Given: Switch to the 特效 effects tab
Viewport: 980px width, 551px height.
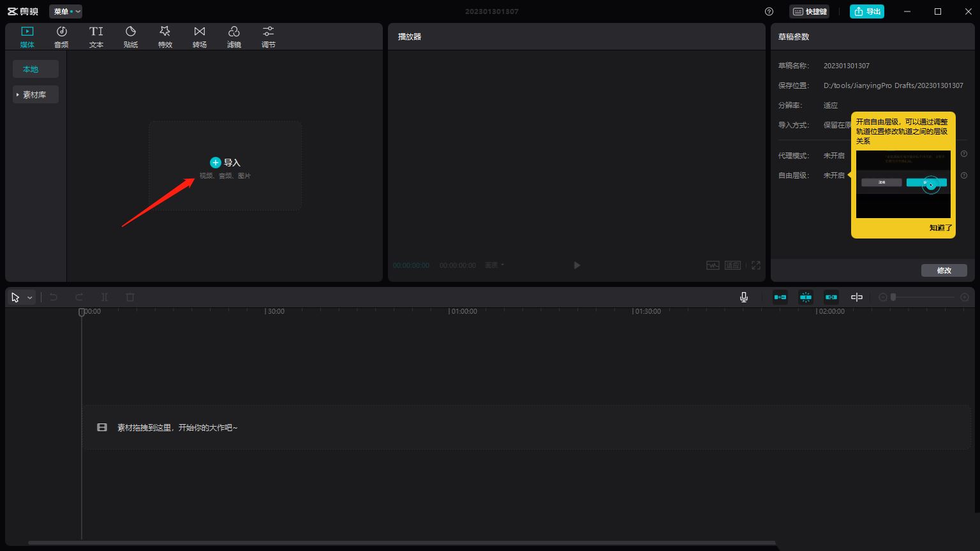Looking at the screenshot, I should 165,37.
